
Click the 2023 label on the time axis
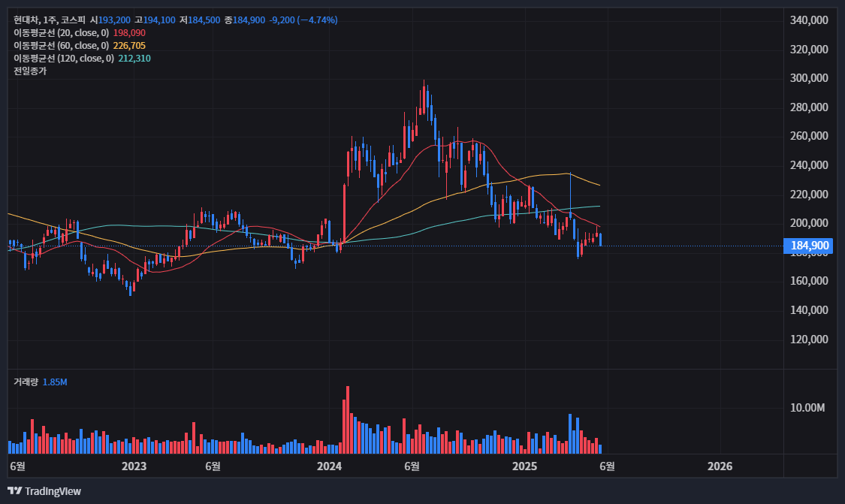(x=134, y=466)
